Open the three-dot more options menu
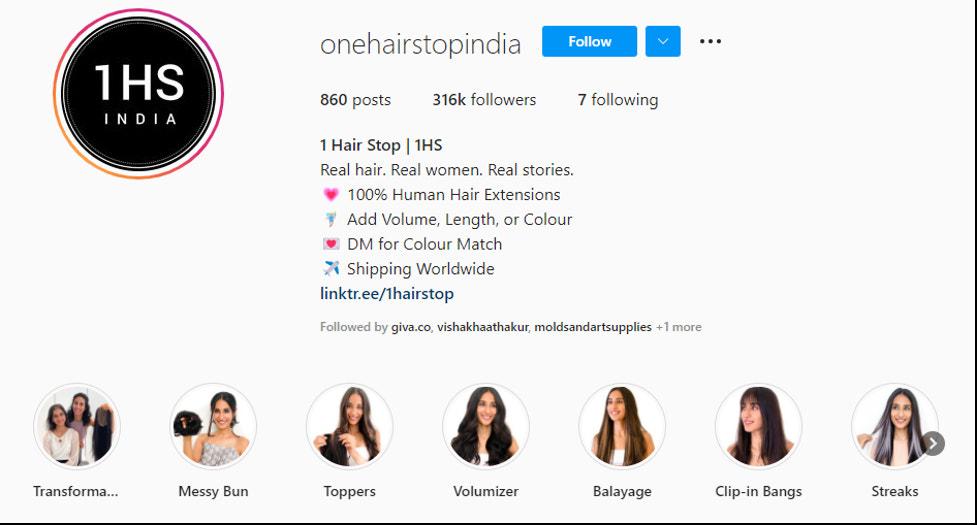Viewport: 977px width, 525px height. (710, 41)
